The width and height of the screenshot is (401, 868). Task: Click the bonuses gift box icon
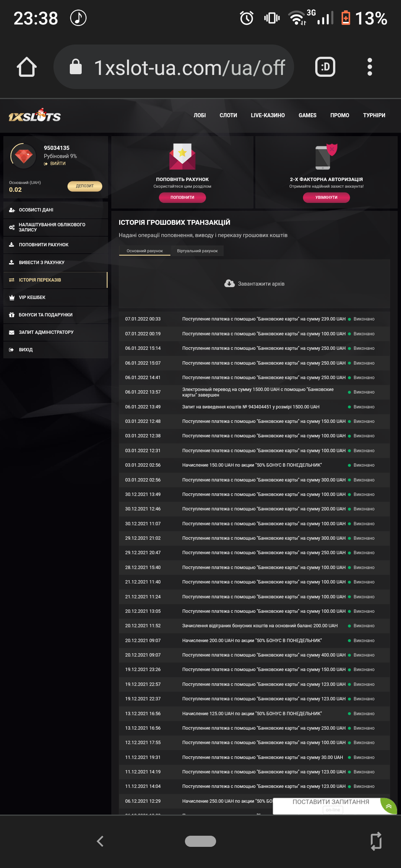[12, 315]
